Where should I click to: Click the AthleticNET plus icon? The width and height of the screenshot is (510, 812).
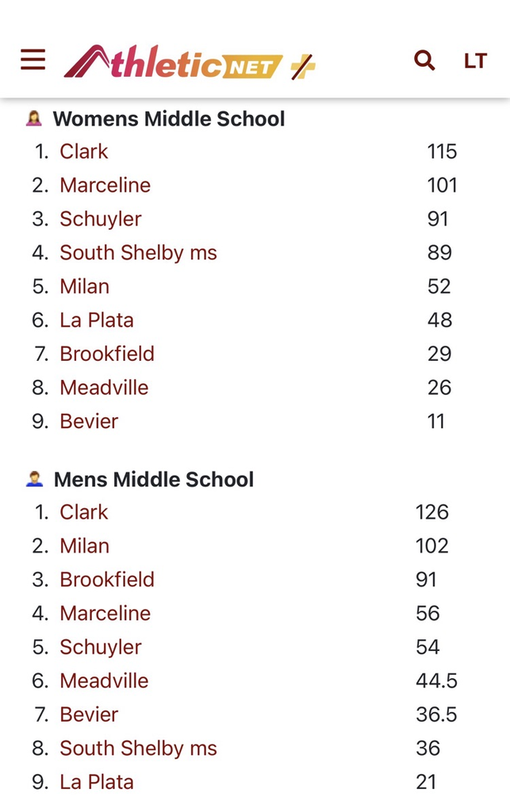pos(302,66)
